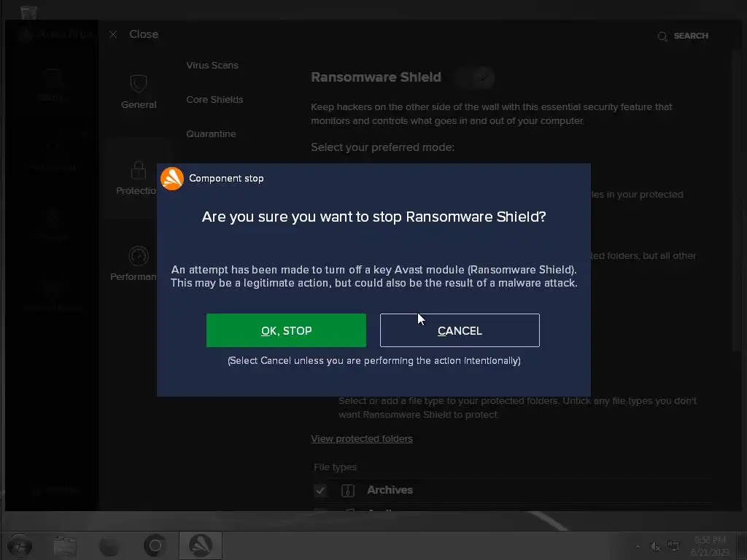Open the taskbar clock and date
Viewport: 747px width, 560px height.
(x=710, y=545)
